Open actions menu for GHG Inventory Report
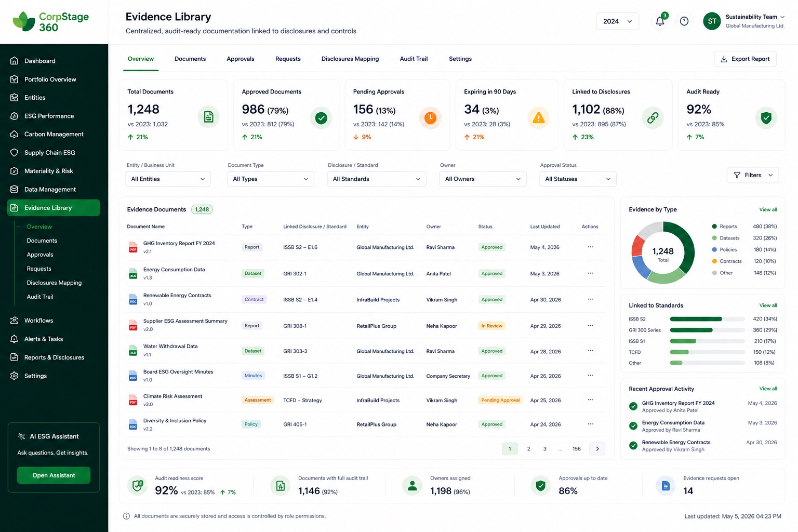Screen dimensions: 798x532 [590, 247]
